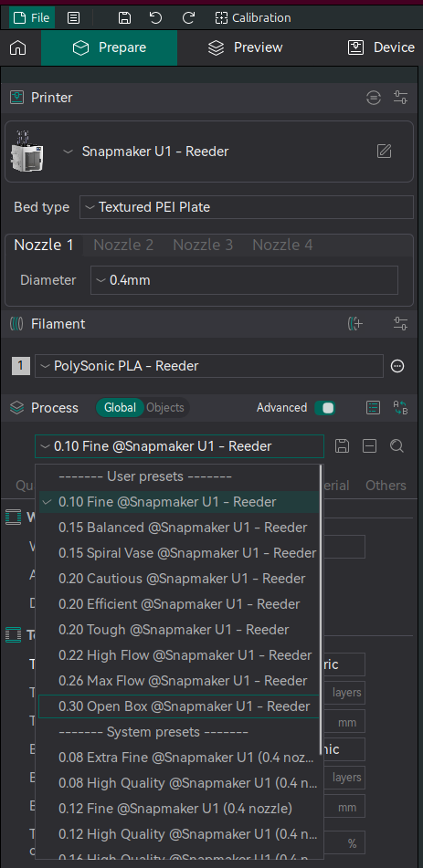Select the Nozzle 3 tab
Image resolution: width=423 pixels, height=868 pixels.
[x=203, y=245]
